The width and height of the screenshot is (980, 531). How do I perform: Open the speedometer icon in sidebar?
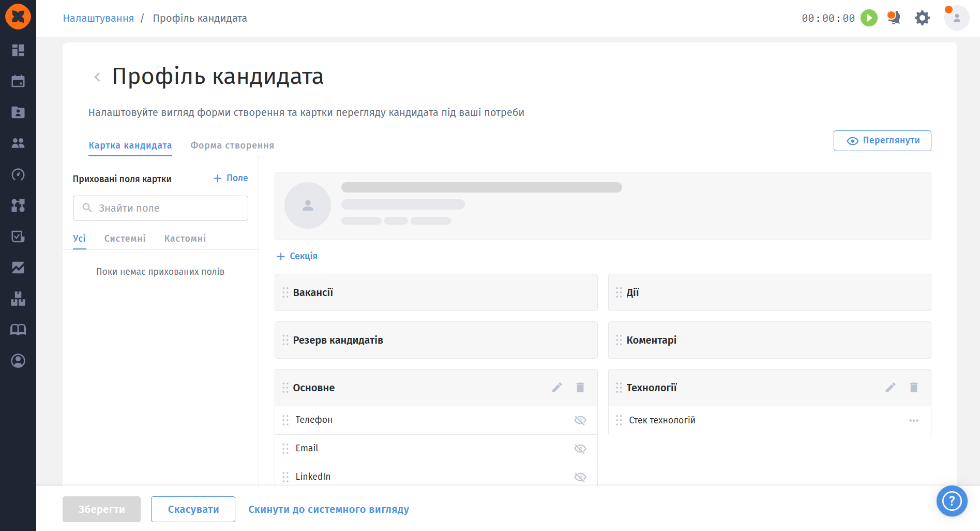pos(18,174)
